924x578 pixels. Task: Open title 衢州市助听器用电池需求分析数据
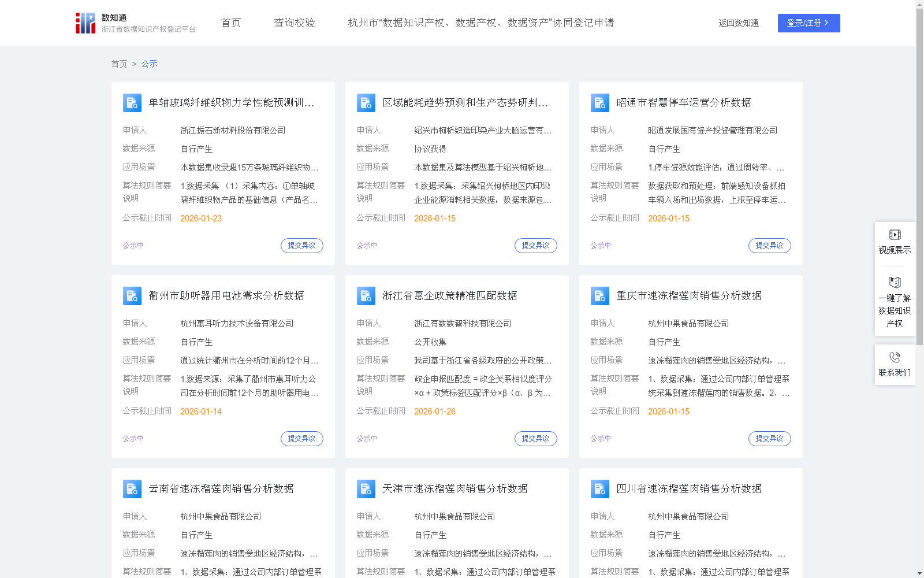tap(226, 295)
